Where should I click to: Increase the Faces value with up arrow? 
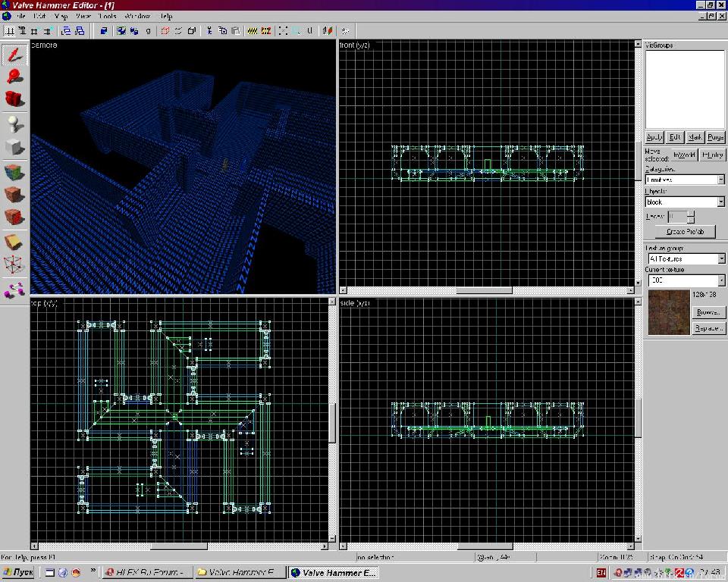tap(691, 214)
